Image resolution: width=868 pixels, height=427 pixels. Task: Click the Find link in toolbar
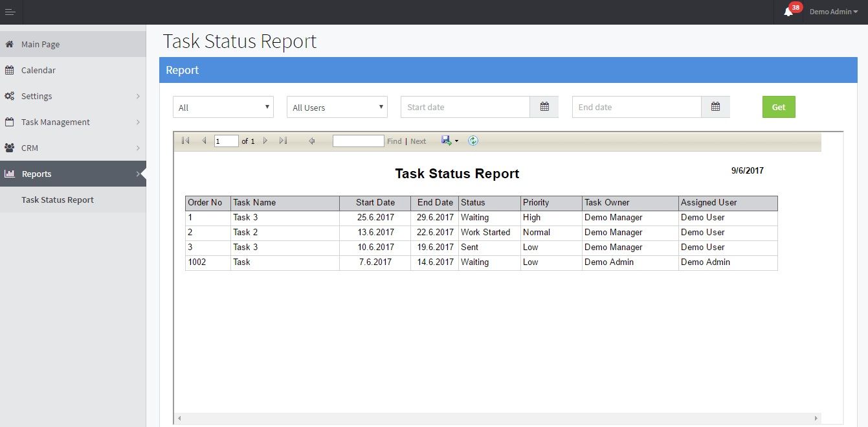coord(394,141)
